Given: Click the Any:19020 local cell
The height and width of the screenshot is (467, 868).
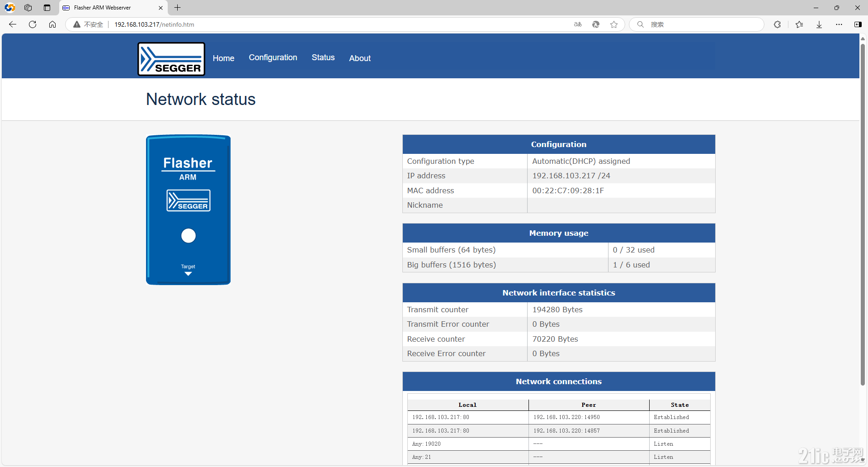Looking at the screenshot, I should point(468,444).
